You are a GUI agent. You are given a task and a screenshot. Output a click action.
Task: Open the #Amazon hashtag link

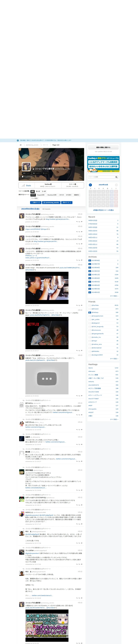click(92, 371)
